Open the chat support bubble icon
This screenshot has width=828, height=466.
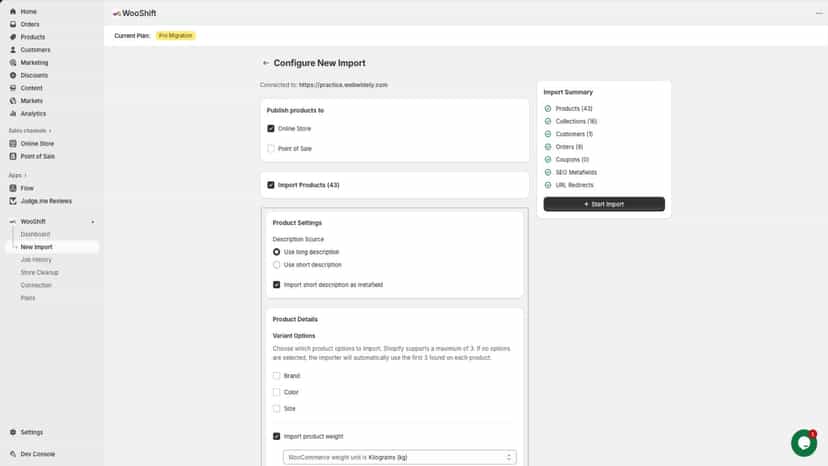(x=804, y=443)
